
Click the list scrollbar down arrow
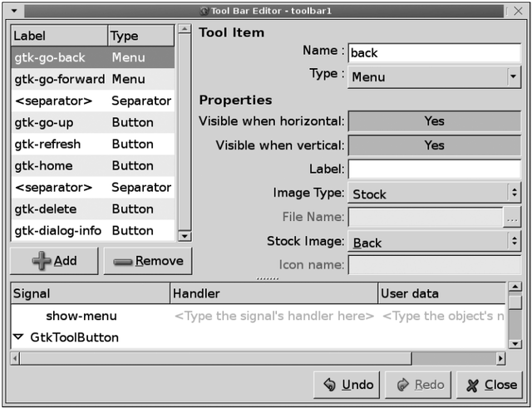[185, 236]
